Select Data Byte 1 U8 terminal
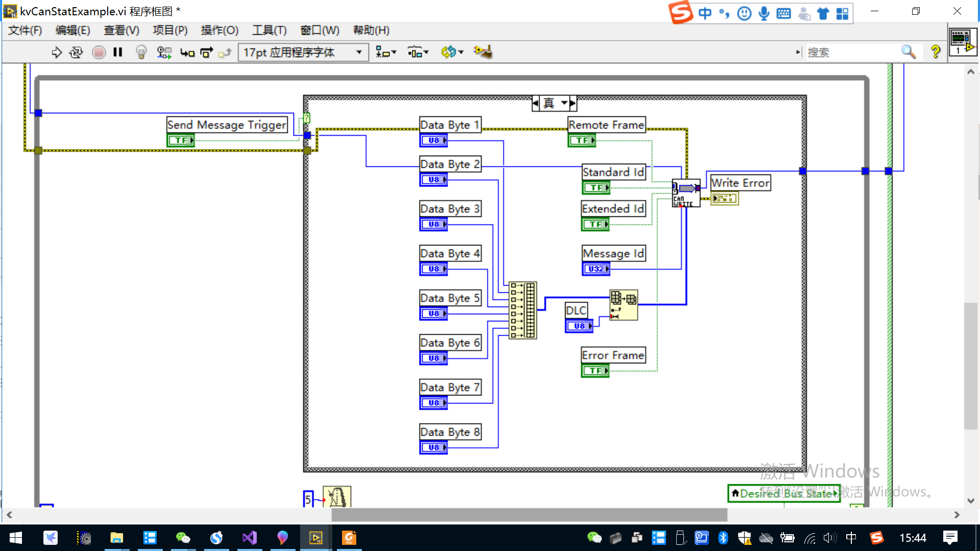Screen dimensions: 980x551 [x=434, y=140]
